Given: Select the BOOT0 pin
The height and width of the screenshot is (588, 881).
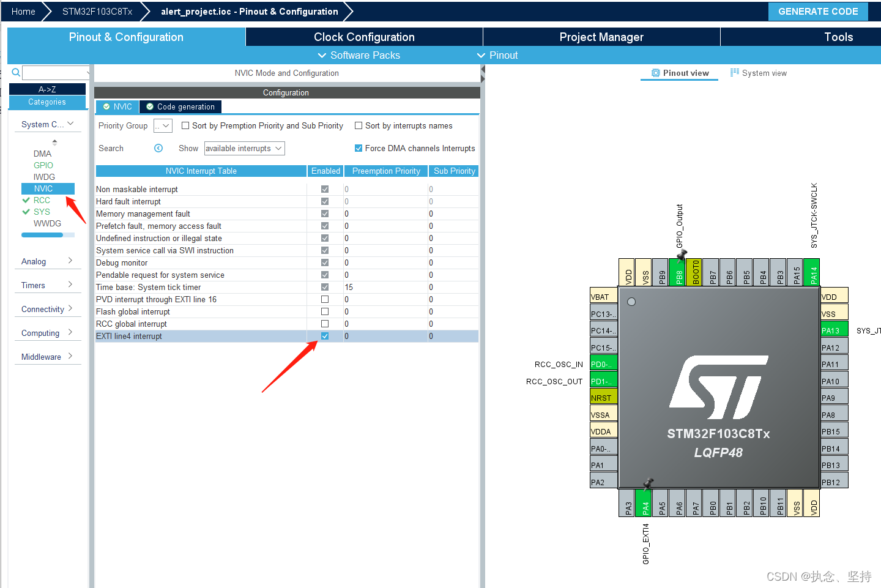Looking at the screenshot, I should coord(695,272).
